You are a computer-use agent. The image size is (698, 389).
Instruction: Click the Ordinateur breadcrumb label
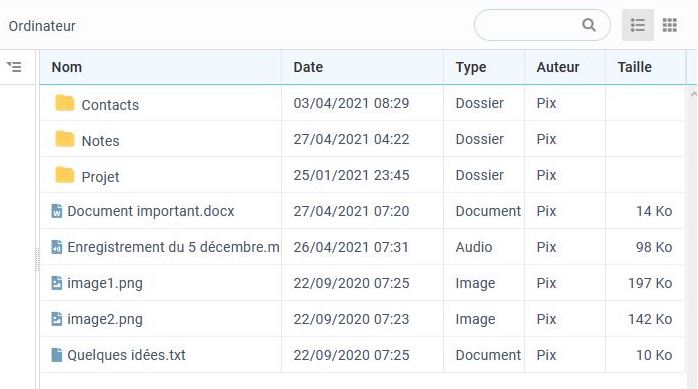(x=42, y=26)
